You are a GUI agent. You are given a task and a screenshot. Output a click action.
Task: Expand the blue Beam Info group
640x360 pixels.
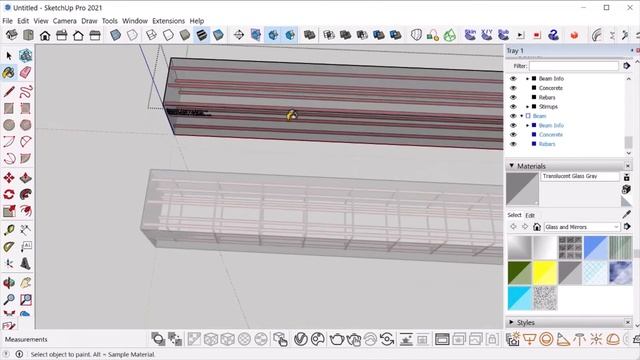coord(527,125)
